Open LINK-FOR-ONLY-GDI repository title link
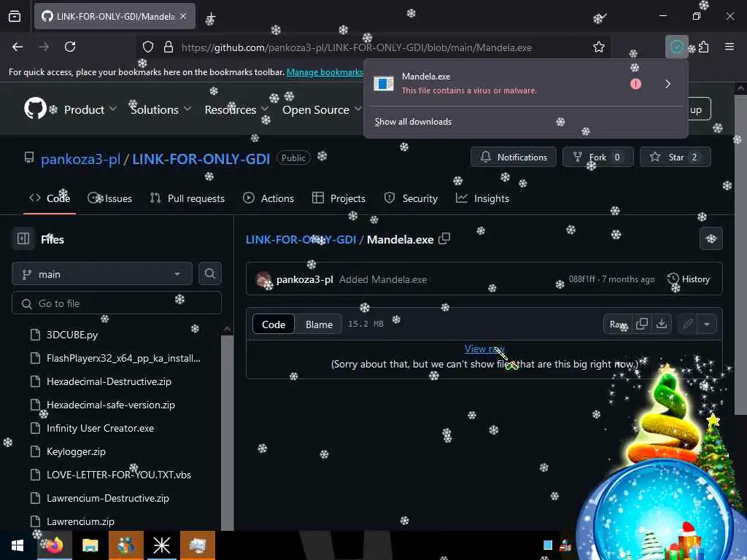This screenshot has height=560, width=747. click(201, 158)
